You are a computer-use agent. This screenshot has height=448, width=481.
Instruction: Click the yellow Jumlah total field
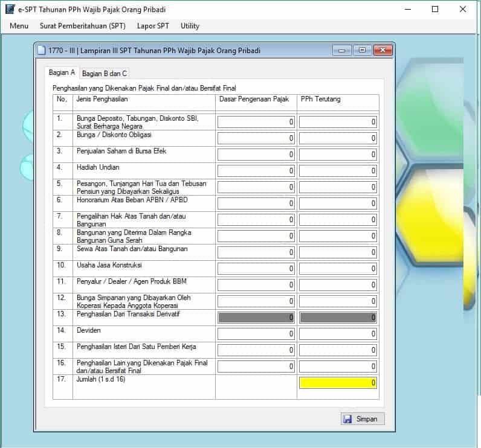[338, 383]
